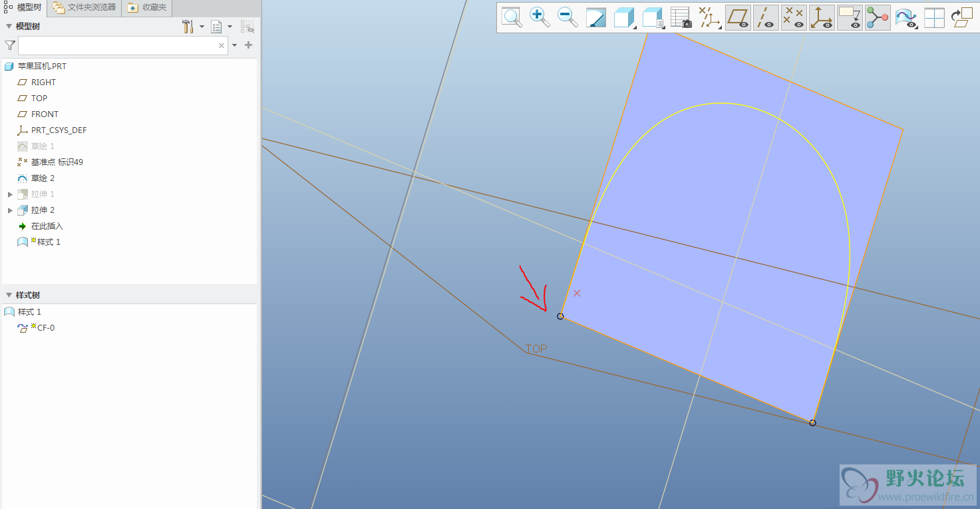Click the Zoom Out icon
980x509 pixels.
[568, 17]
